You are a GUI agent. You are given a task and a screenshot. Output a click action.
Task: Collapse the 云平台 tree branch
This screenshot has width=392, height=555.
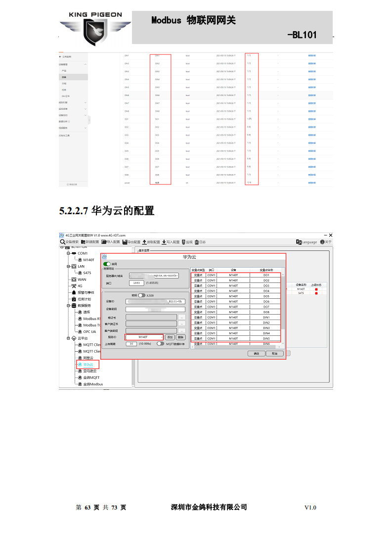tap(68, 338)
